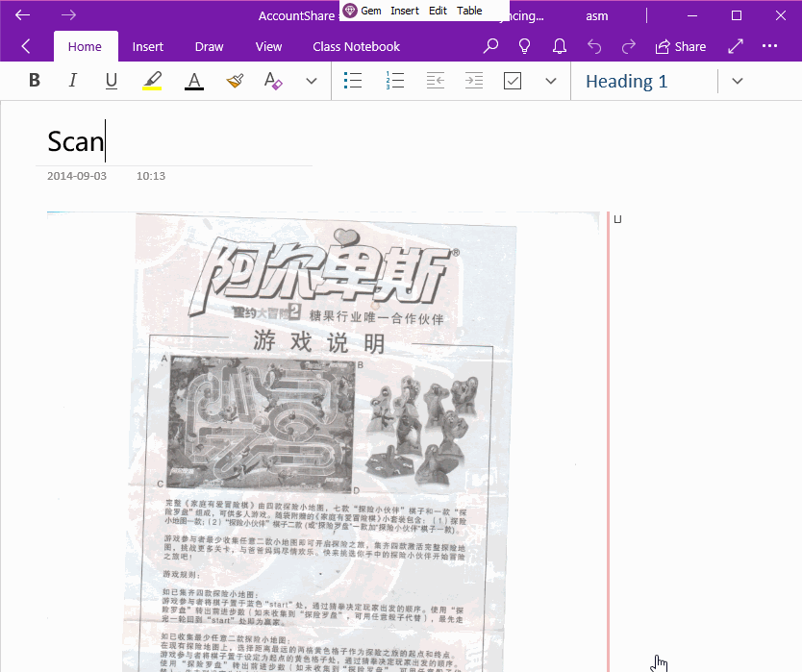Switch to the Home tab
This screenshot has width=802, height=672.
[x=85, y=46]
